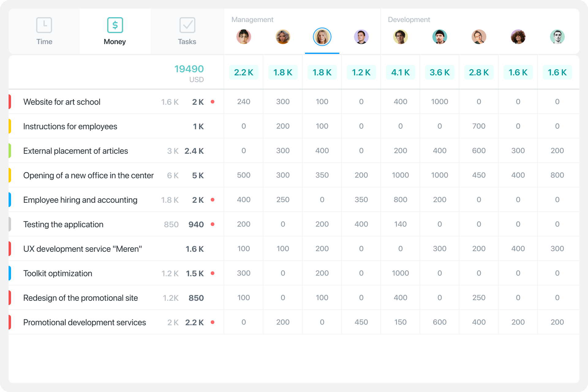Select the highlighted blonde woman avatar
Image resolution: width=588 pixels, height=392 pixels.
click(322, 37)
